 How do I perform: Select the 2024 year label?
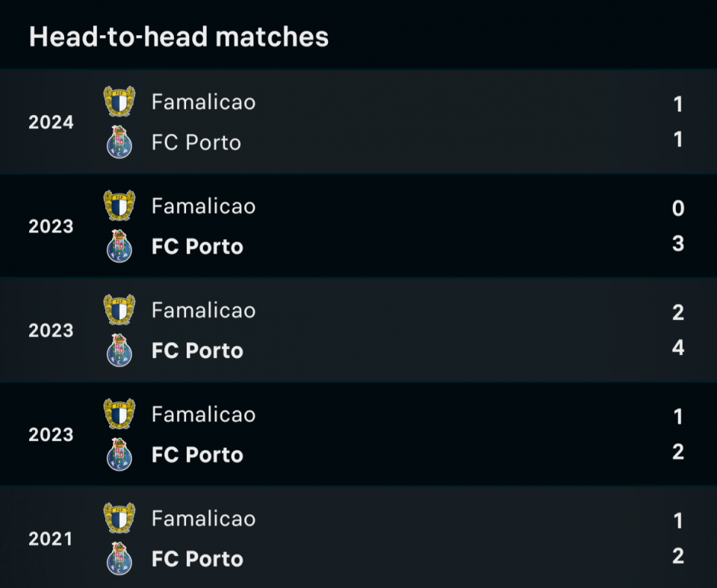51,123
